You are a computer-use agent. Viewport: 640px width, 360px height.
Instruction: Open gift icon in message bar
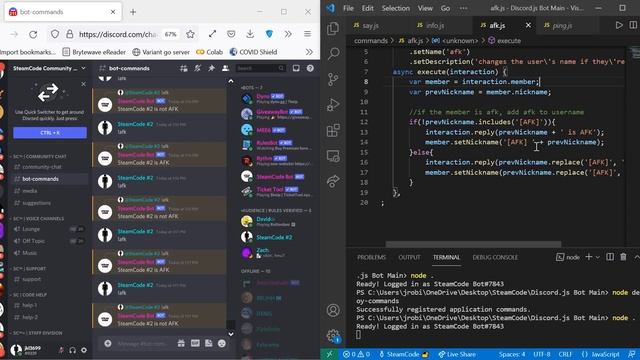tap(181, 344)
